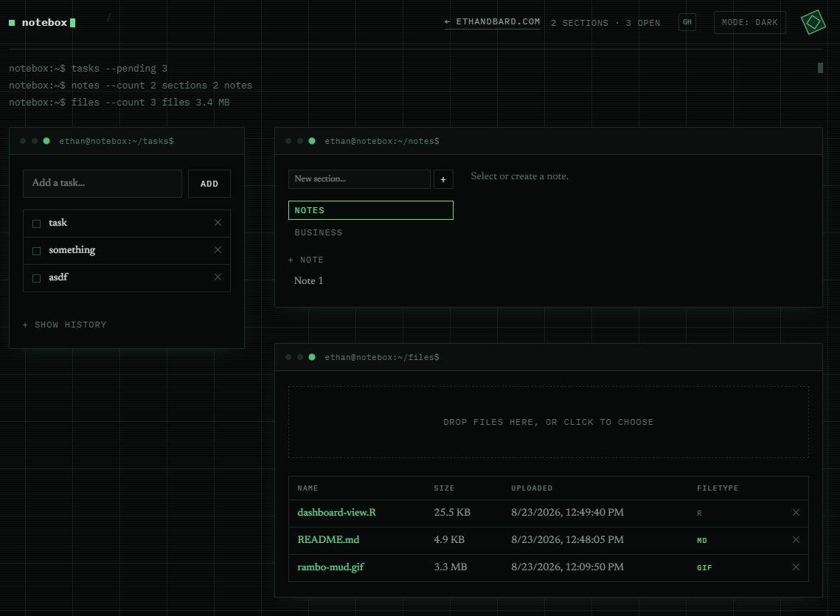
Task: Click the diamond logo icon in header
Action: 813,22
